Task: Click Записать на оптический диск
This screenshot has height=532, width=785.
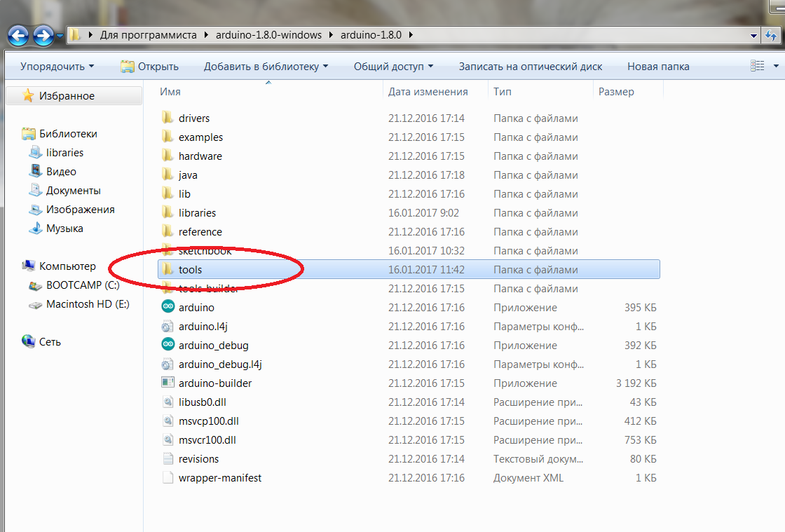Action: point(530,67)
